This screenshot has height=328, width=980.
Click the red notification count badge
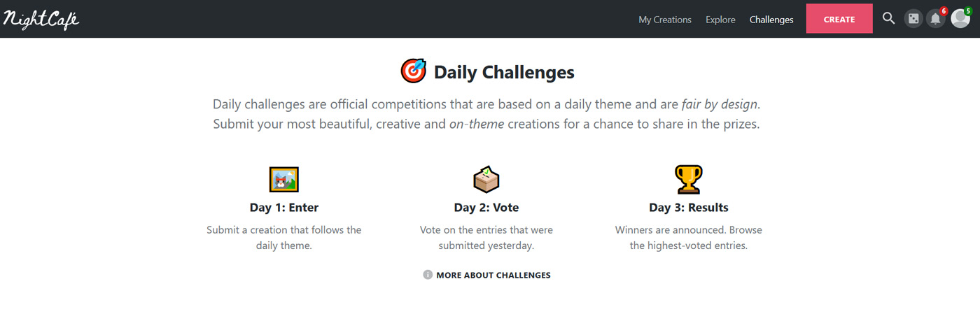tap(944, 11)
